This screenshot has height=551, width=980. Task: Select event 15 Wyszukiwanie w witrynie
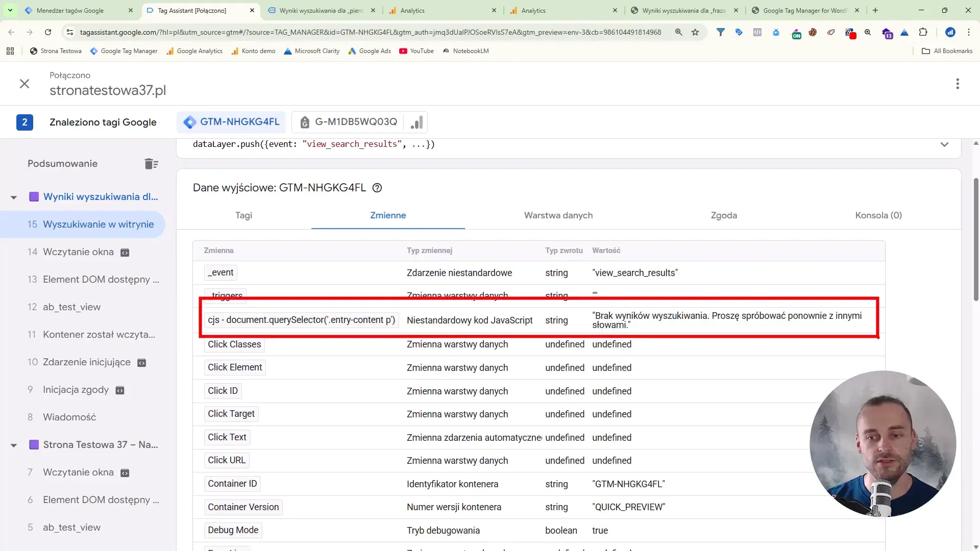click(x=83, y=224)
